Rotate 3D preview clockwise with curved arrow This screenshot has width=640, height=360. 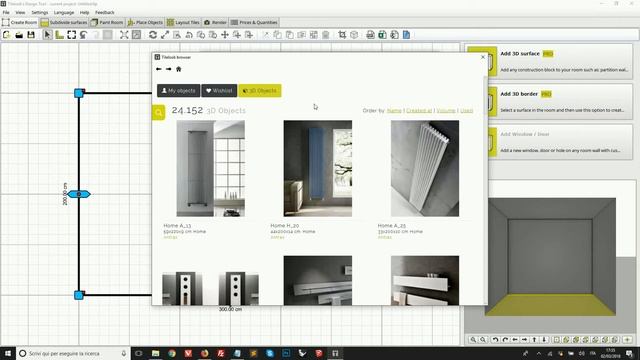[x=505, y=340]
